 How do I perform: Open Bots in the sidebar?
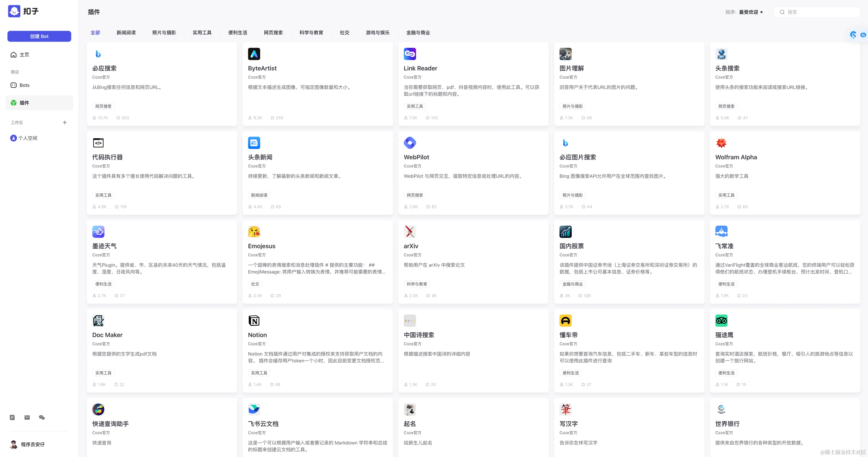24,85
